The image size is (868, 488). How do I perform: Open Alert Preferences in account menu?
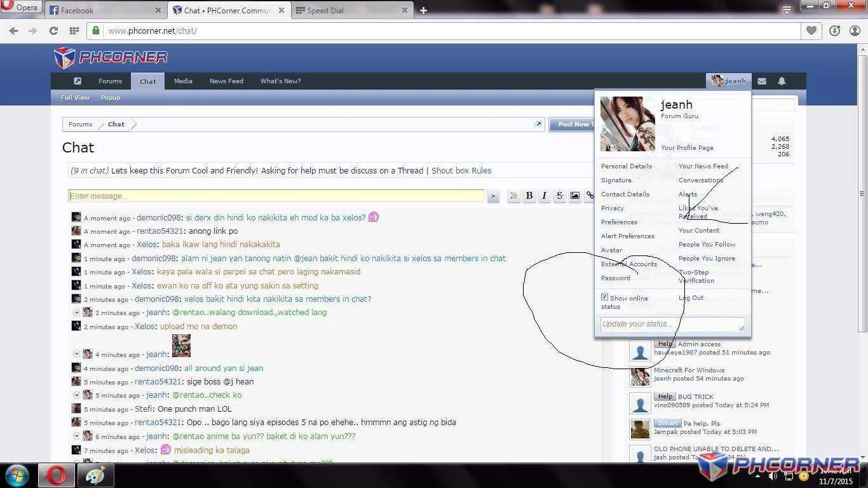pyautogui.click(x=628, y=236)
